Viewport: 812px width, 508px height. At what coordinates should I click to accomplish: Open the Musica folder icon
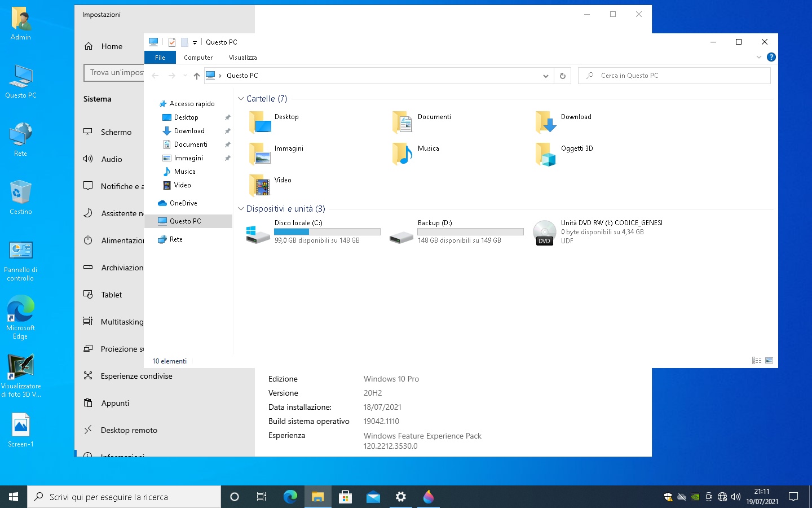pos(403,154)
